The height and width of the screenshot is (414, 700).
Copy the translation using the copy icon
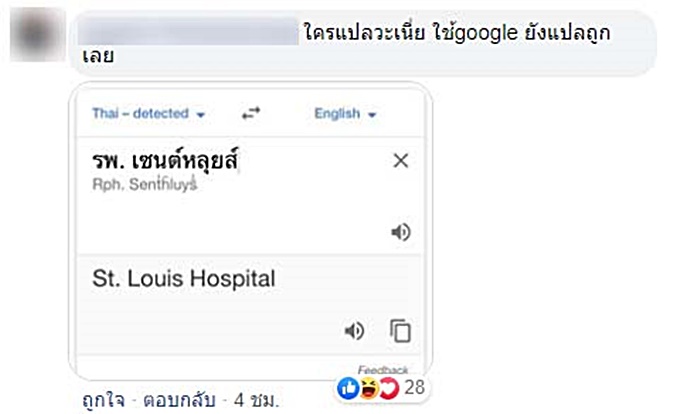coord(400,331)
